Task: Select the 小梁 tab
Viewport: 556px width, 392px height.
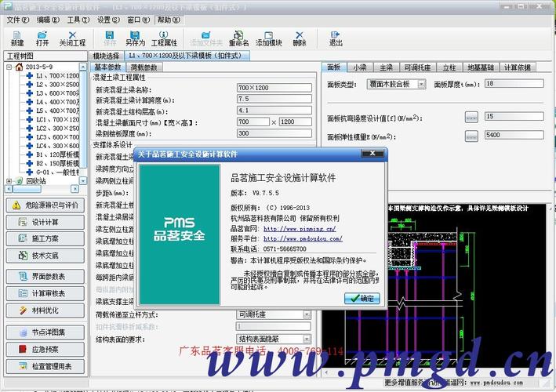Action: [359, 67]
